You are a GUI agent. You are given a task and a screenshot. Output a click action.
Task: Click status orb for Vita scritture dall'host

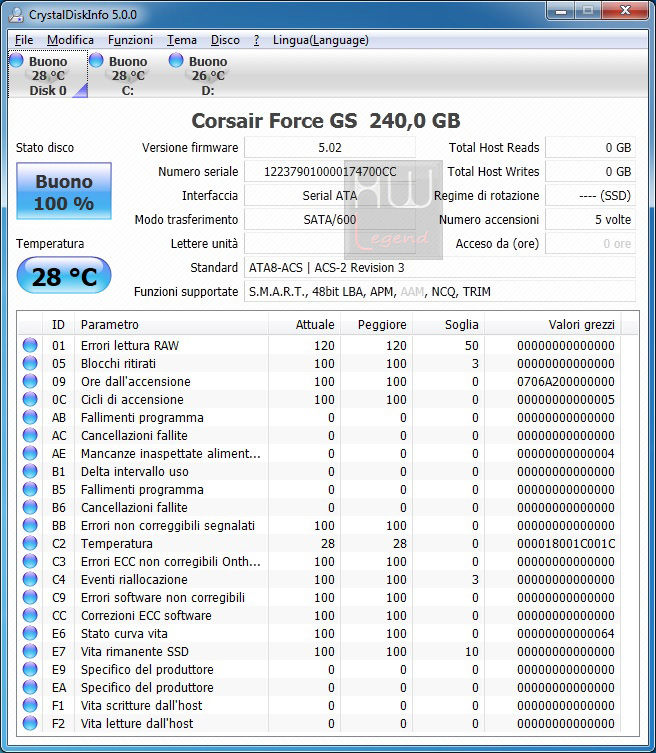tap(30, 705)
